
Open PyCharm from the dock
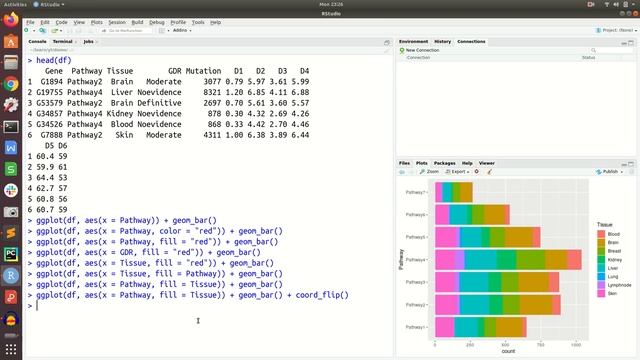(11, 254)
